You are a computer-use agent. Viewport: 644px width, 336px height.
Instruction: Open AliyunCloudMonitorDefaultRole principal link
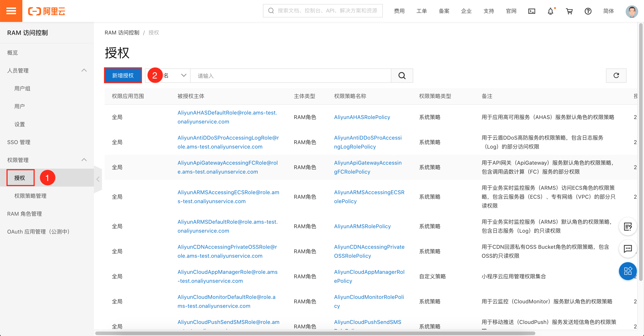pyautogui.click(x=227, y=301)
